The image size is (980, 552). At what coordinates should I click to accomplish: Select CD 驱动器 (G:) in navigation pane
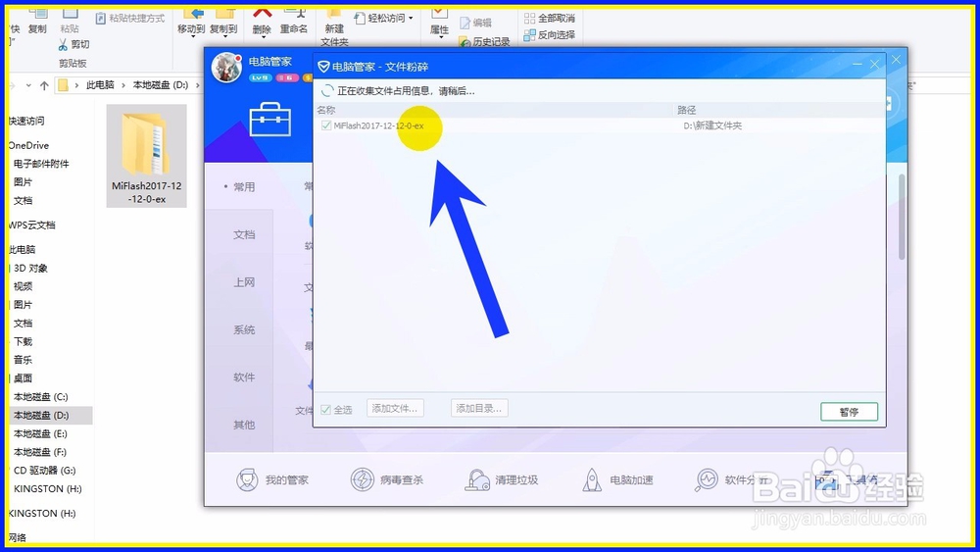(45, 471)
